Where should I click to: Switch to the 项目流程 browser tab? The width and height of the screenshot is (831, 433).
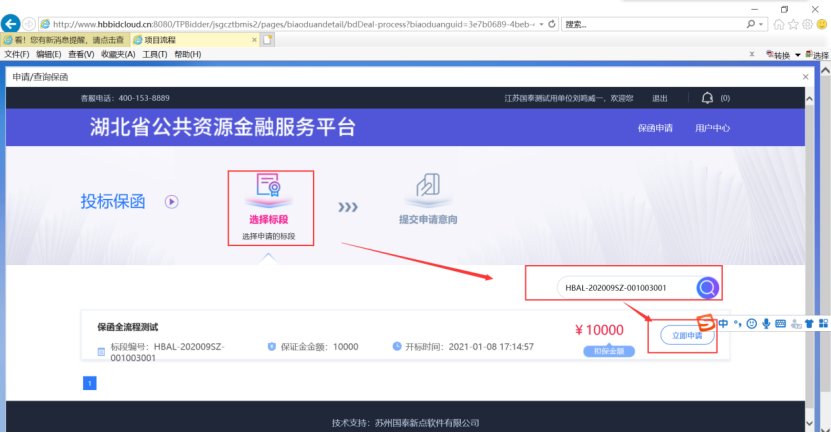tap(164, 40)
